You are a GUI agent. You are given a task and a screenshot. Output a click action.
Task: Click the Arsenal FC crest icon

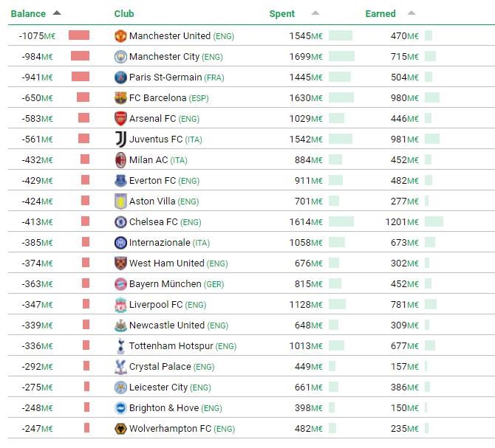pos(121,119)
